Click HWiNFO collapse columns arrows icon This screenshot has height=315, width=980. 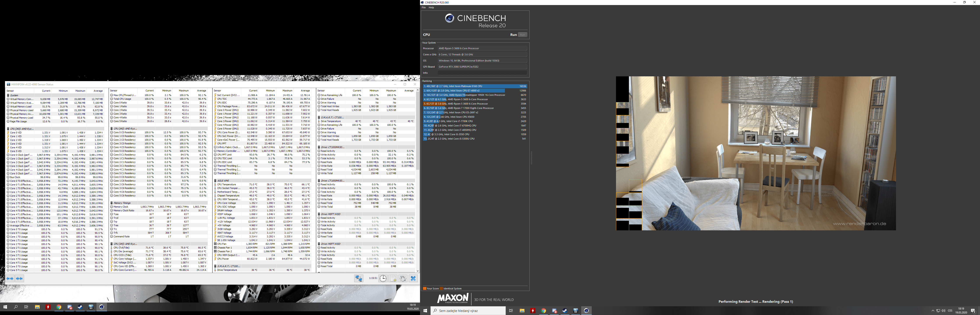coord(19,278)
